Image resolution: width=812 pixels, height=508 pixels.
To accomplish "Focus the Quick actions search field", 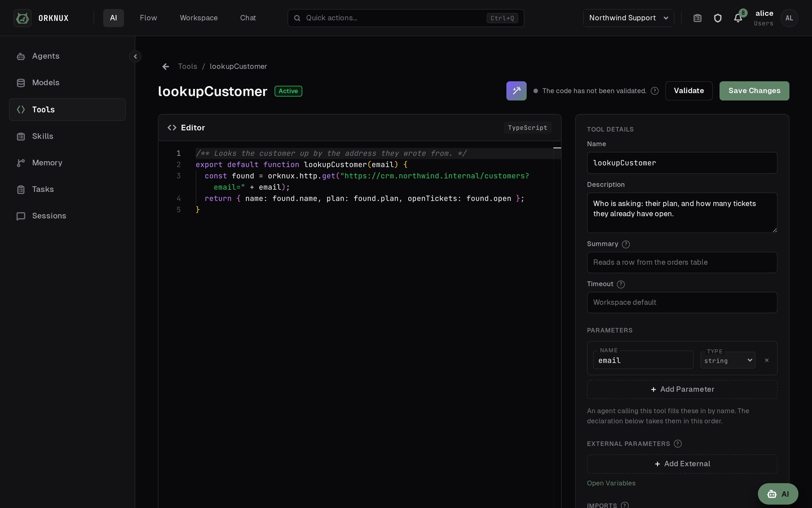I will pyautogui.click(x=406, y=18).
